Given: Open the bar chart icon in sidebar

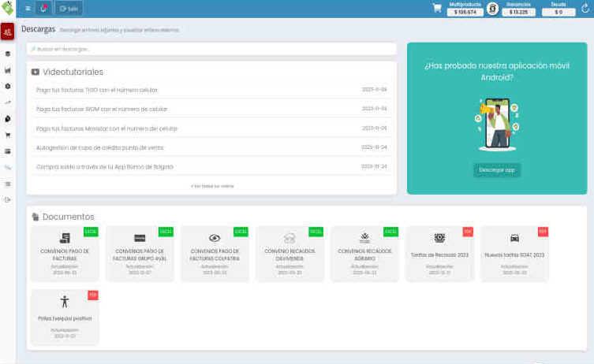Looking at the screenshot, I should coord(7,70).
